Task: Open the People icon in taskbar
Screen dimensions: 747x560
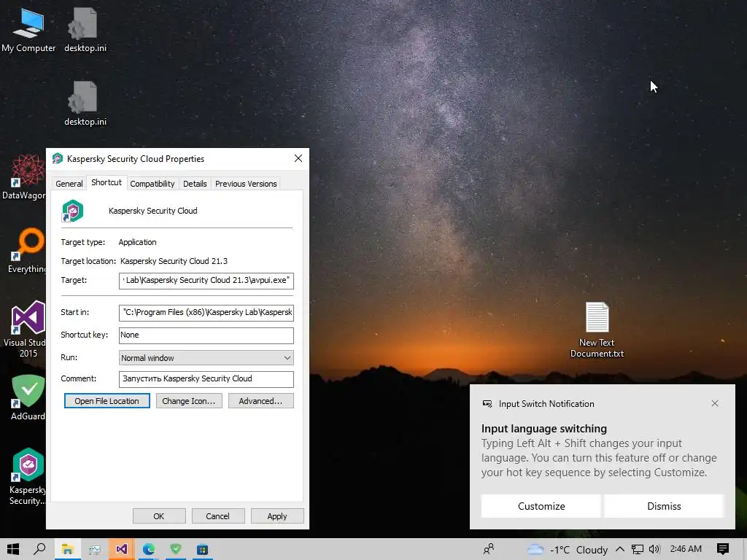Action: pyautogui.click(x=489, y=549)
